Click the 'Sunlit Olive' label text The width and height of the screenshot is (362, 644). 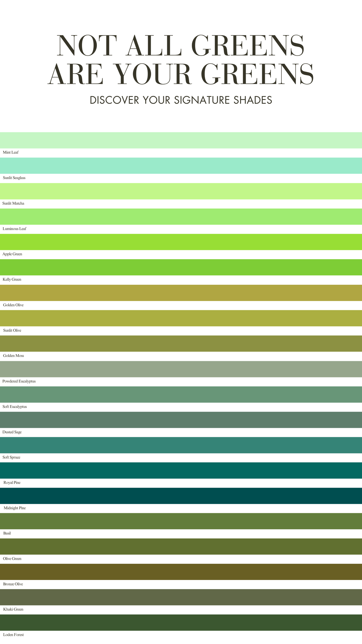point(12,330)
